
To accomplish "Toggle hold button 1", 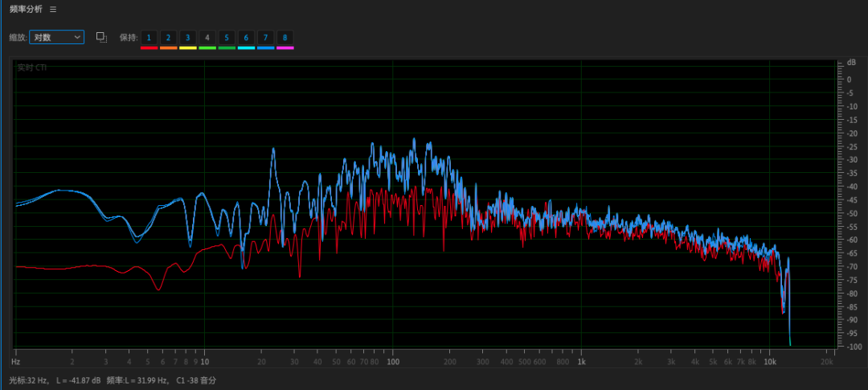I will point(149,38).
